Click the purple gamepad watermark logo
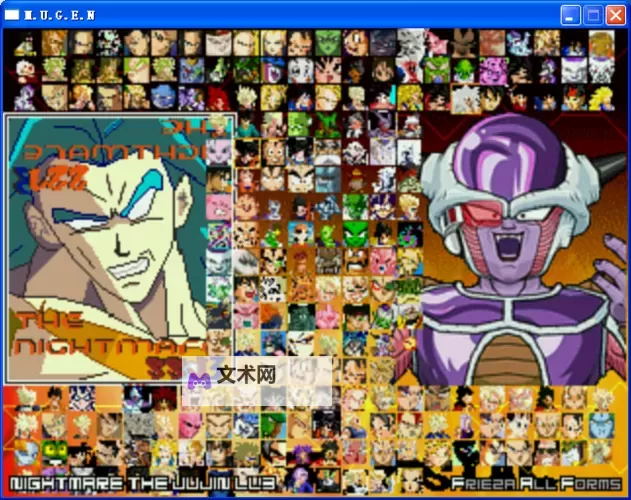The width and height of the screenshot is (631, 500). 199,378
